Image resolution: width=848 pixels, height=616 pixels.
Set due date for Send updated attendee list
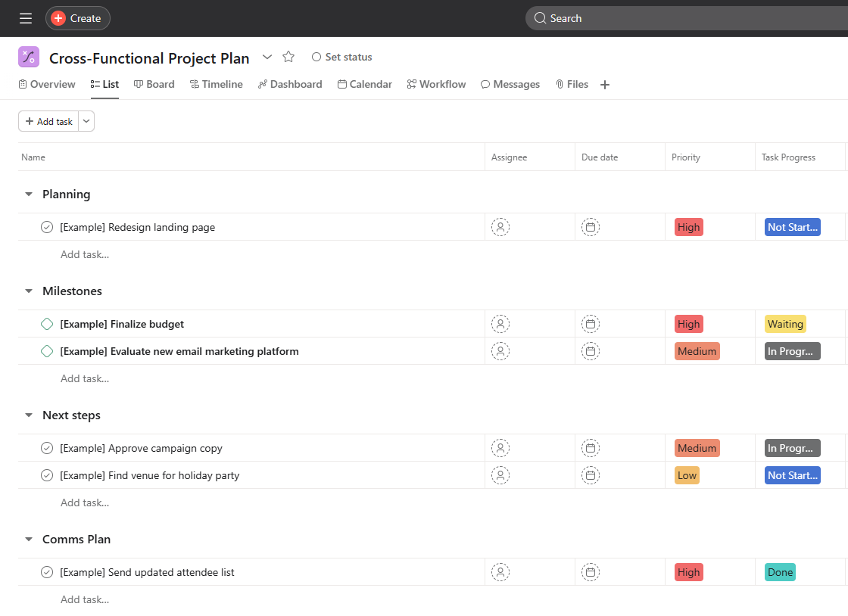pyautogui.click(x=591, y=572)
